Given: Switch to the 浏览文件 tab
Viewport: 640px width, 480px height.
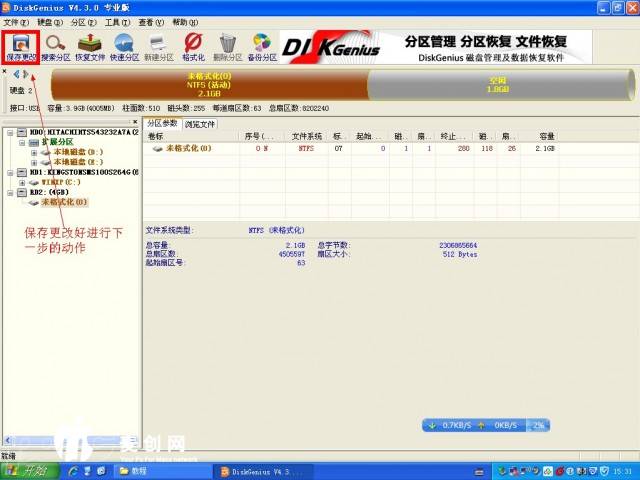Looking at the screenshot, I should [200, 124].
